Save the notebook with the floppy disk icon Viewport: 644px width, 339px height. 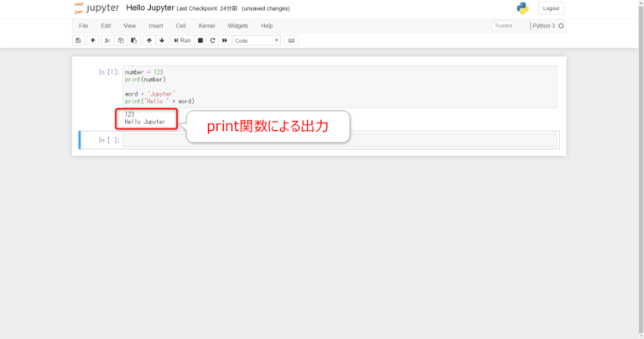click(x=78, y=40)
